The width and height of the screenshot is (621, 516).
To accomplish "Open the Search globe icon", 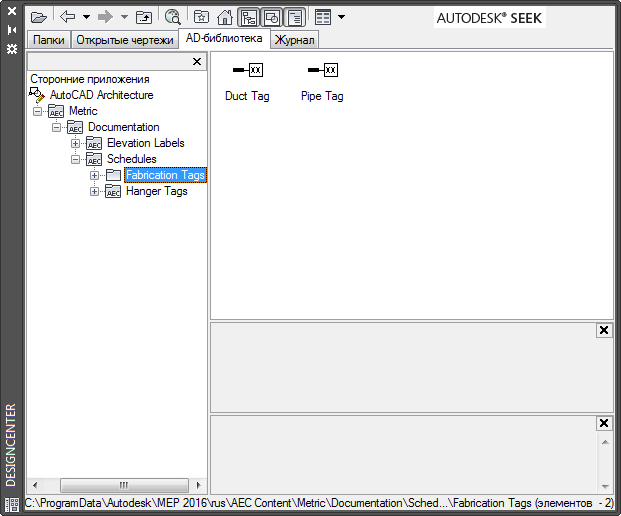I will point(173,17).
